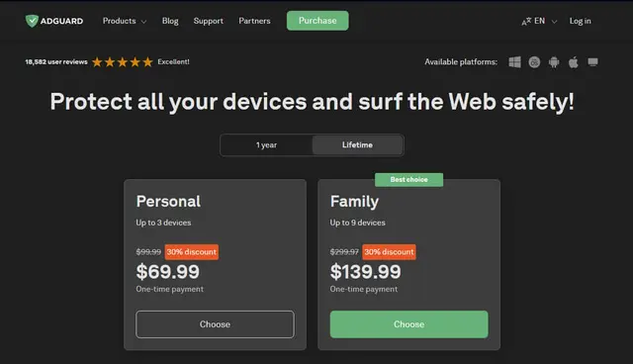Screen dimensions: 633x364
Task: Select the Android platform icon
Action: (554, 62)
